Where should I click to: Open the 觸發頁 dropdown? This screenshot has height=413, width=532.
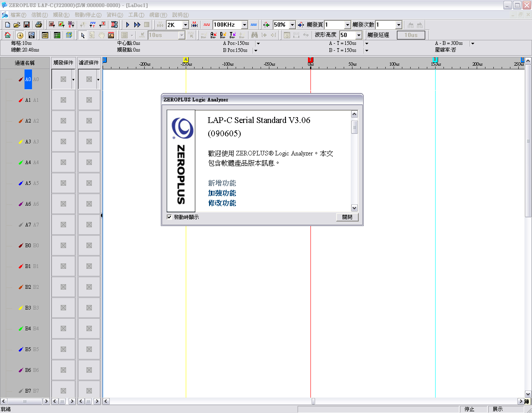pos(347,25)
